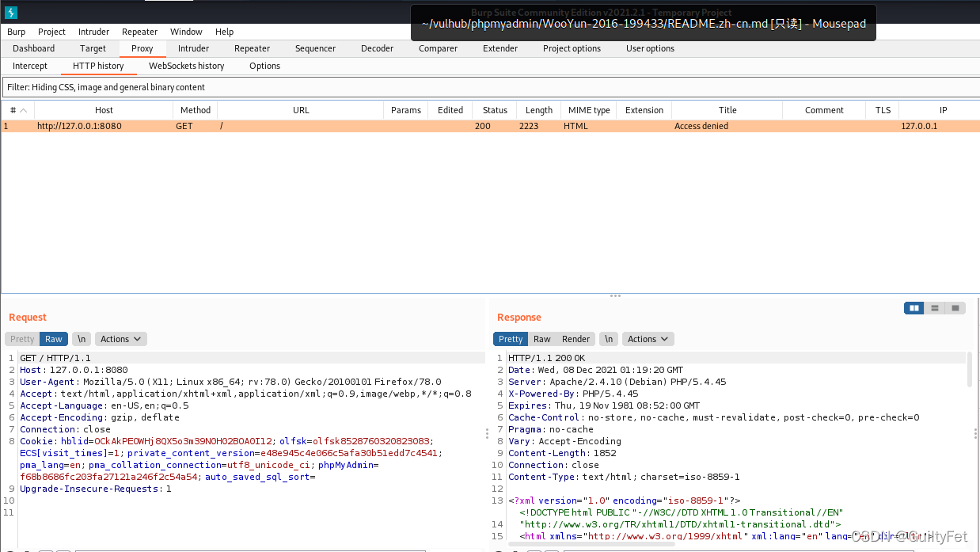Click the Response panel vertical scrollbar

971,369
